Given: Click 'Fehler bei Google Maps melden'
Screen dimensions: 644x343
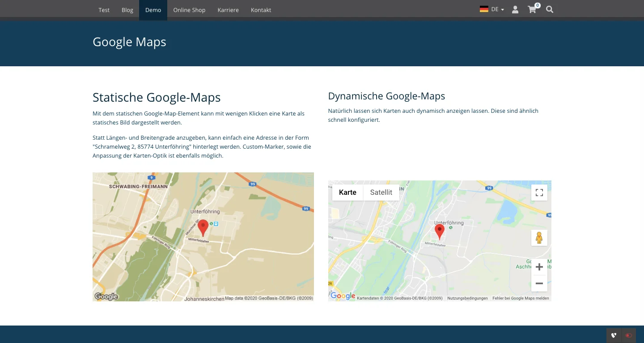Looking at the screenshot, I should point(521,298).
